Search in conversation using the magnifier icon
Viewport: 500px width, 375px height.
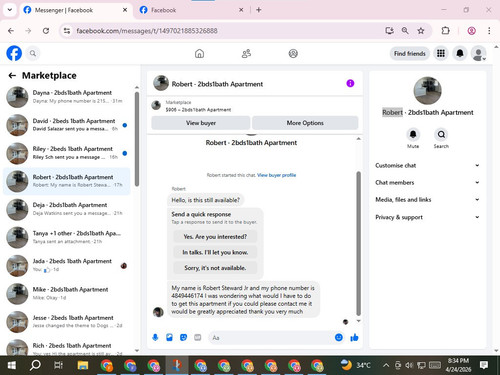coord(441,134)
